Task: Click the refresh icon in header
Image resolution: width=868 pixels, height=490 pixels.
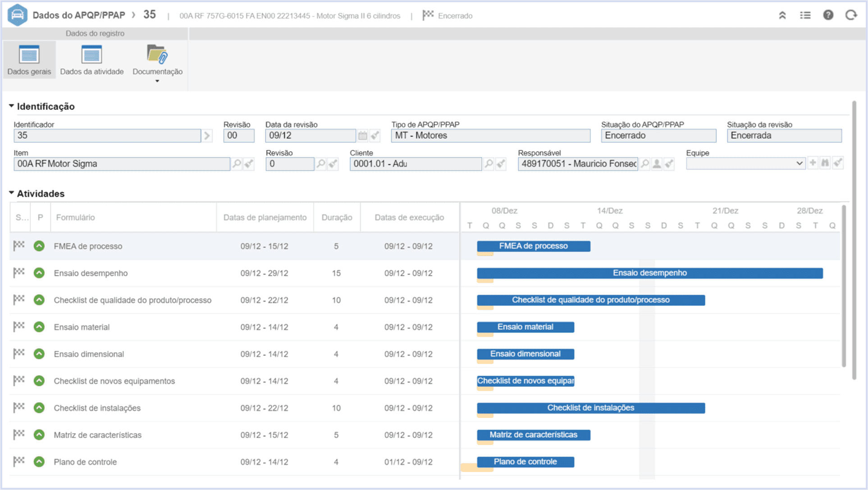Action: 851,15
